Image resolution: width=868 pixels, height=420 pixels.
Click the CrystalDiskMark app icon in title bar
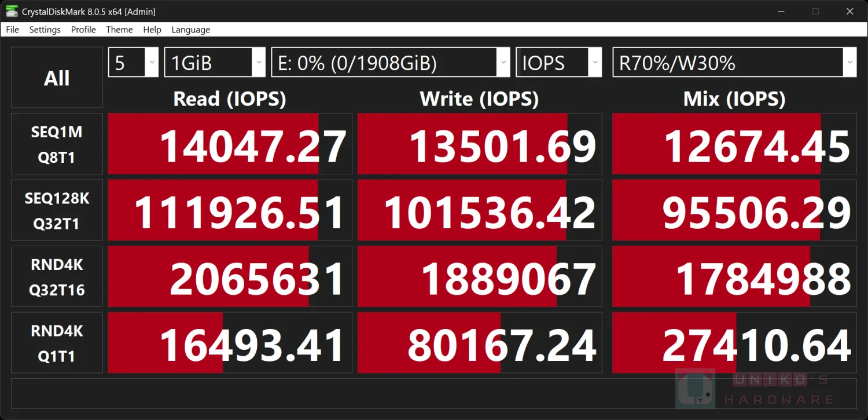pos(11,11)
